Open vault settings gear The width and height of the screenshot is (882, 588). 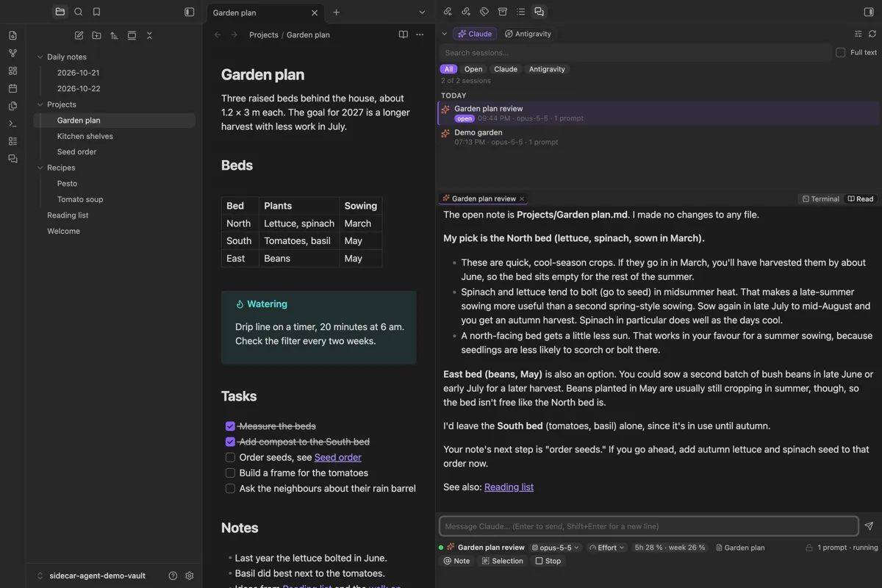(x=189, y=576)
